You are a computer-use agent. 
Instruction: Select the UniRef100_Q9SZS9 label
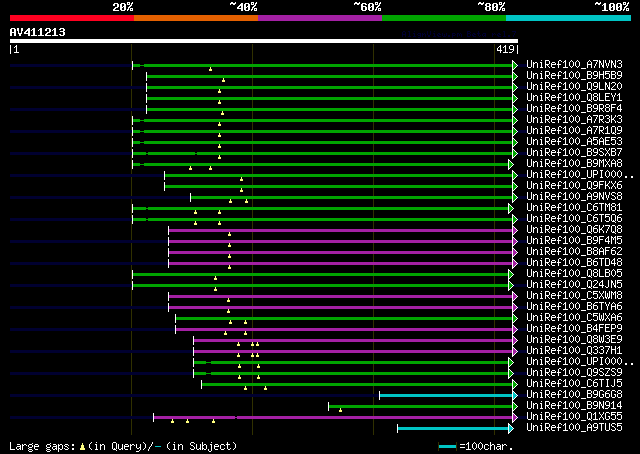[x=574, y=373]
